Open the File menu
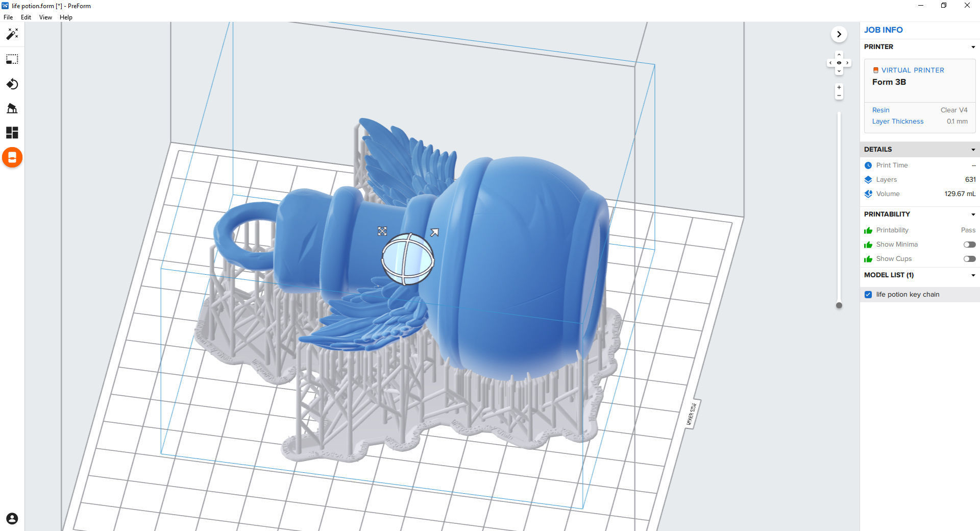The height and width of the screenshot is (531, 980). click(8, 17)
